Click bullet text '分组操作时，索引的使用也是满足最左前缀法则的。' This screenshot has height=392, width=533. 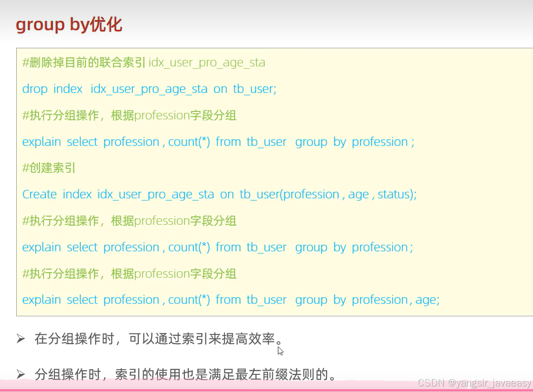(185, 374)
